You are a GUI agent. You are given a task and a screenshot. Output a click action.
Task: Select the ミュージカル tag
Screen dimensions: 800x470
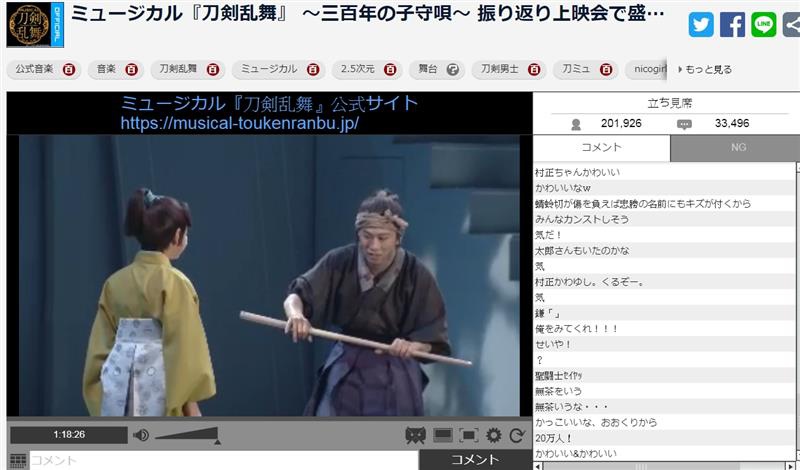point(269,69)
